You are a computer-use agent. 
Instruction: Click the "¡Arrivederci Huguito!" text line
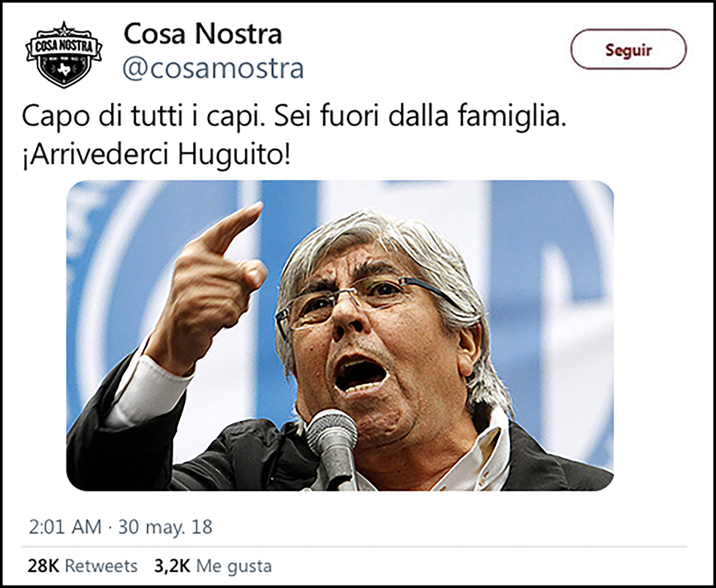coord(156,156)
